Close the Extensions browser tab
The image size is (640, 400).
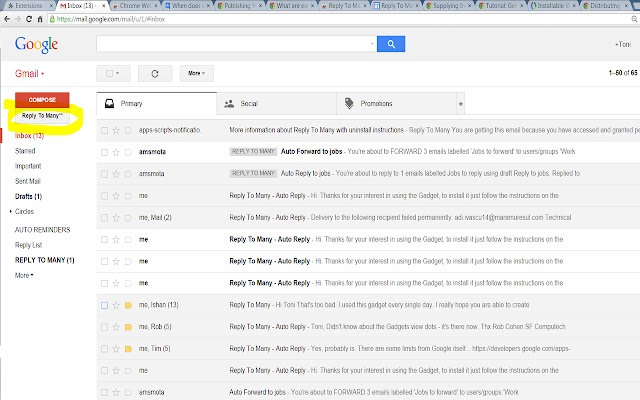pyautogui.click(x=51, y=6)
